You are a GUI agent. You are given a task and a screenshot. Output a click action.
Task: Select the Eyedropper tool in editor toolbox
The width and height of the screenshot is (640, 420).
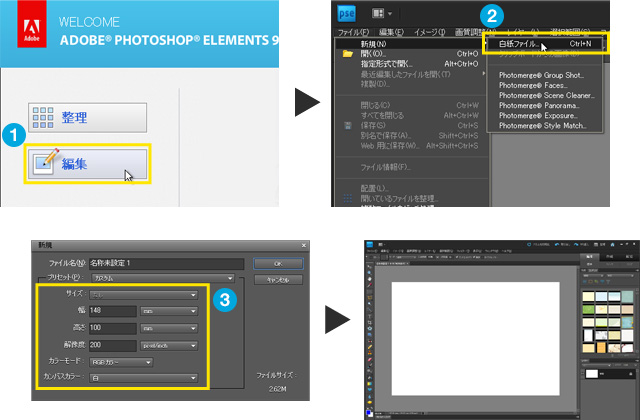369,285
